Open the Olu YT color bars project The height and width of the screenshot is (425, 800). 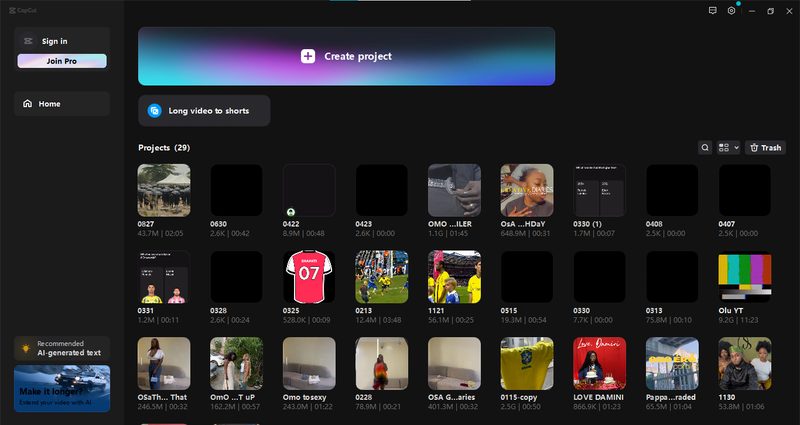[745, 277]
